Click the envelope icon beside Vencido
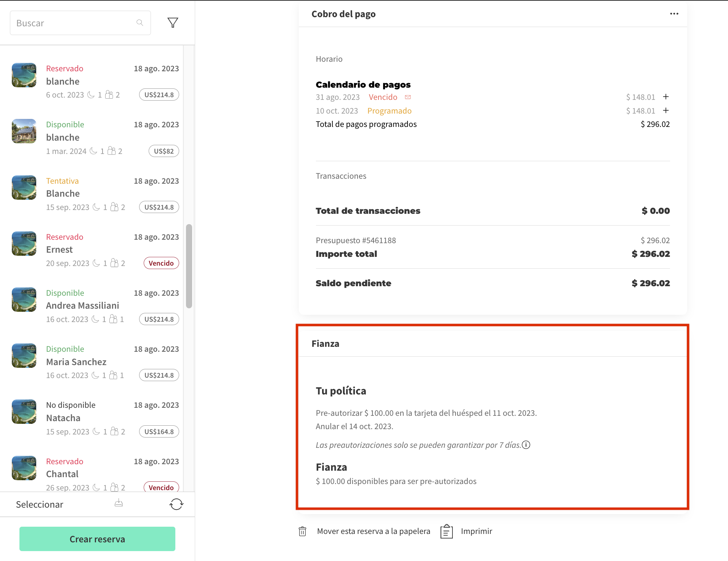This screenshot has height=561, width=728. [x=408, y=97]
